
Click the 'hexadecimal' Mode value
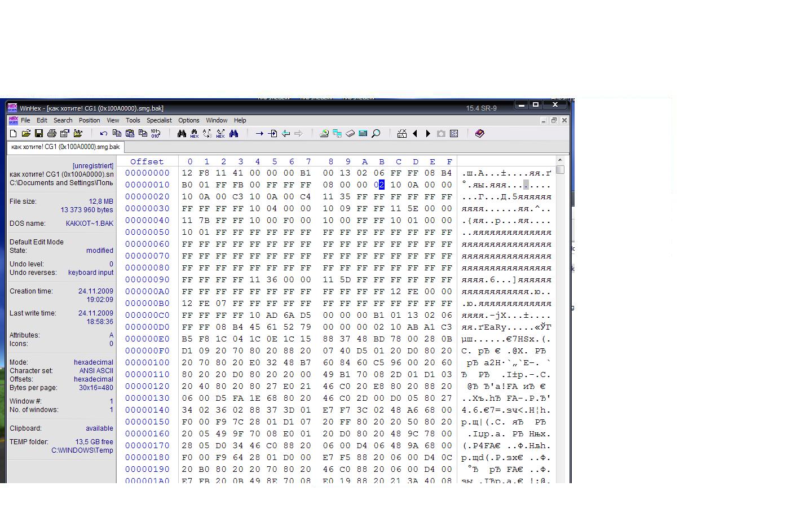[93, 362]
